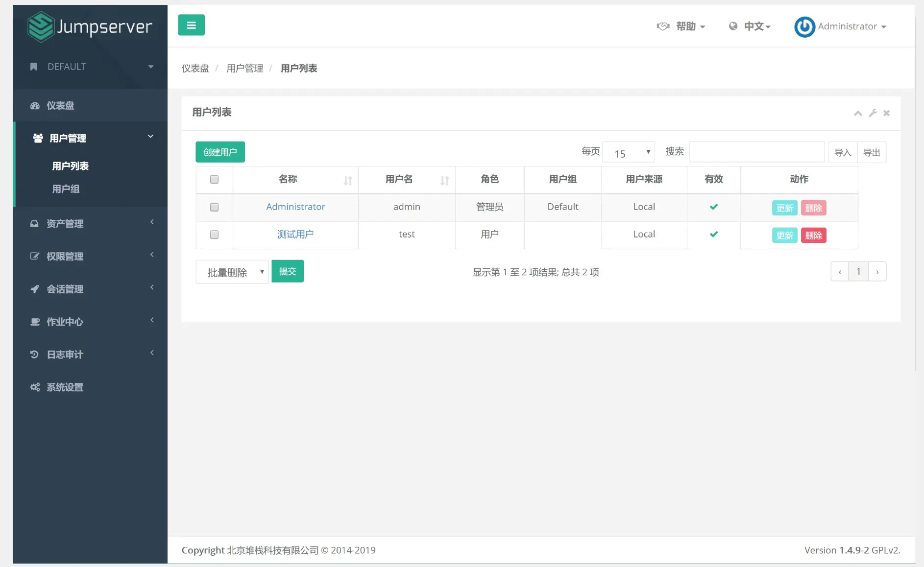Screen dimensions: 924x567
Task: Expand the 日志审计 sidebar section
Action: (152, 353)
